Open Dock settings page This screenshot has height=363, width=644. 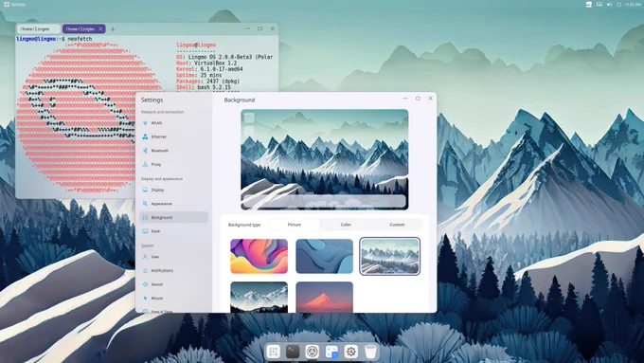173,231
